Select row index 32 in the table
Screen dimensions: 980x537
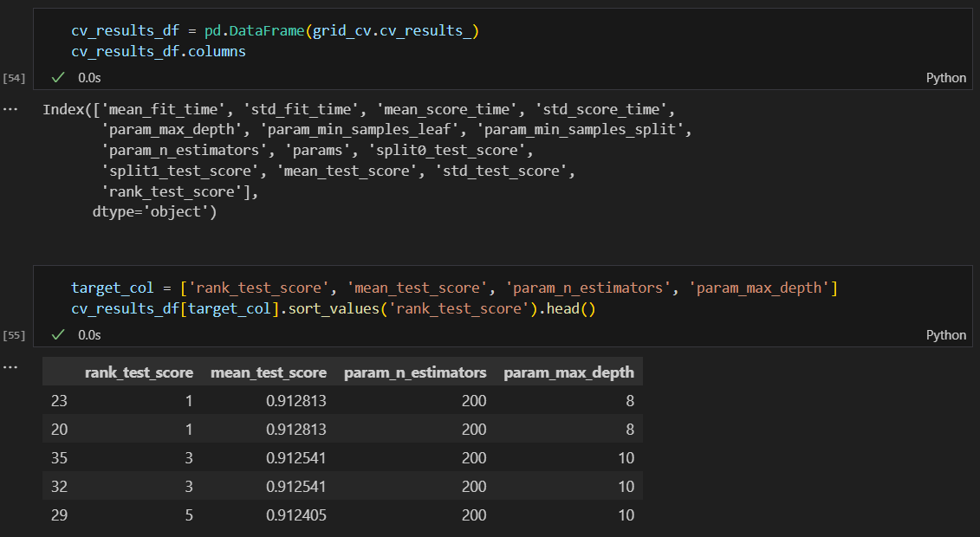click(60, 487)
